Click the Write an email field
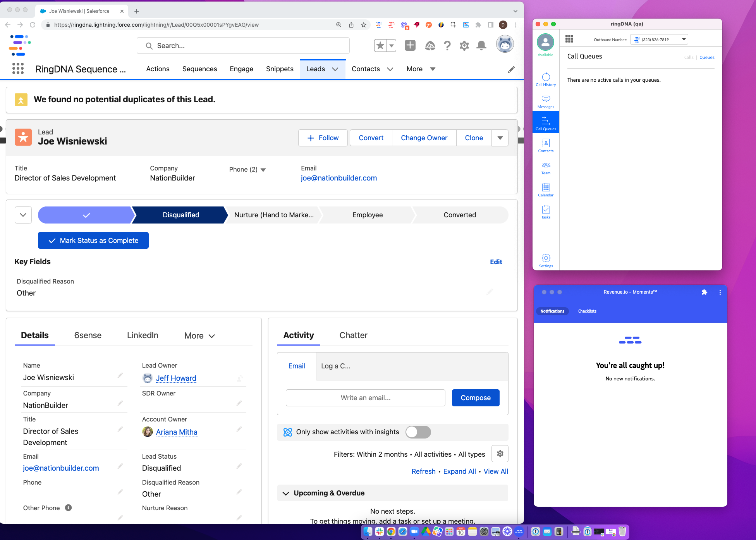 tap(365, 398)
